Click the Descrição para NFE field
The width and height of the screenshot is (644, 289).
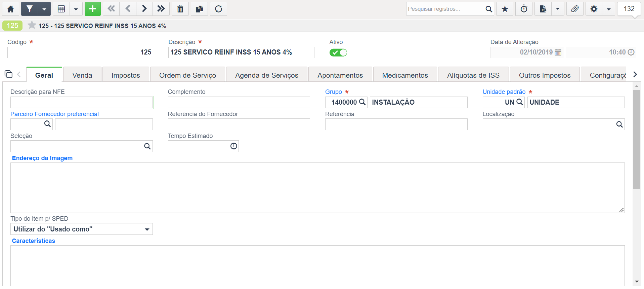click(x=82, y=102)
